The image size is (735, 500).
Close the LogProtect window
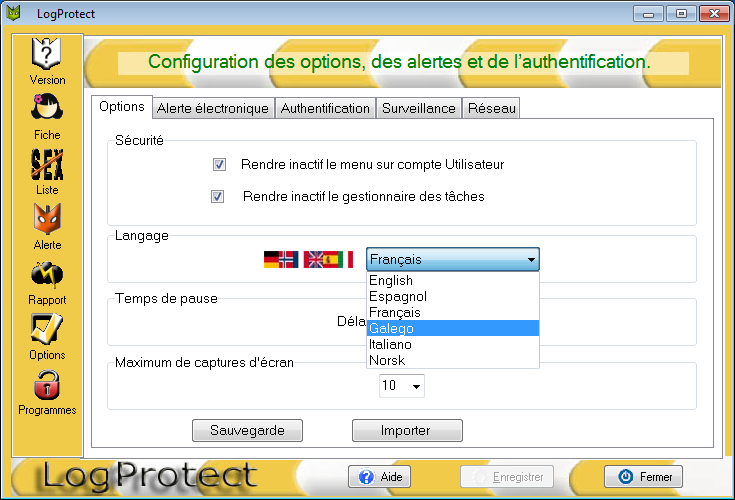[714, 14]
